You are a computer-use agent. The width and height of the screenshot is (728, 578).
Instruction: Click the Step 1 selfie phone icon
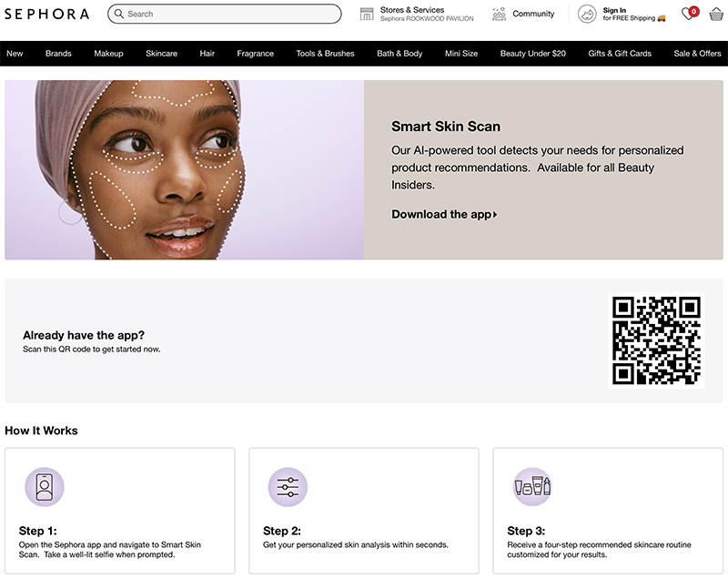pos(45,487)
